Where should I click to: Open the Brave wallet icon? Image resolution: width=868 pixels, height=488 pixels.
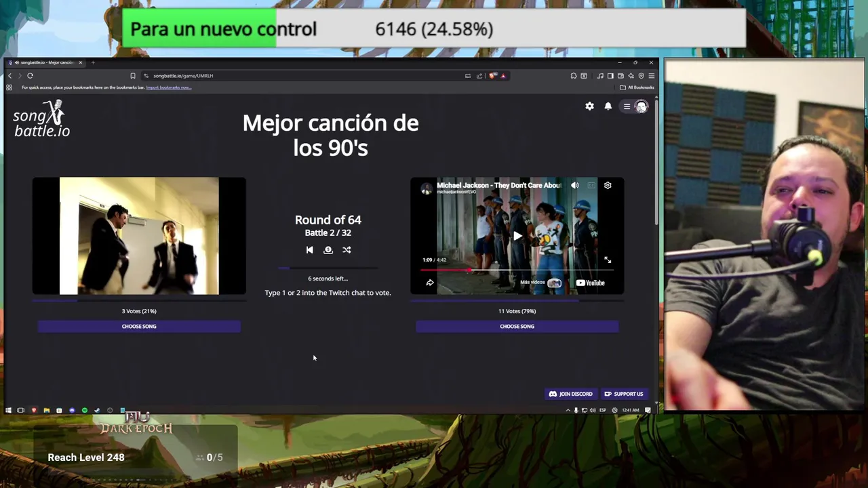pyautogui.click(x=620, y=76)
